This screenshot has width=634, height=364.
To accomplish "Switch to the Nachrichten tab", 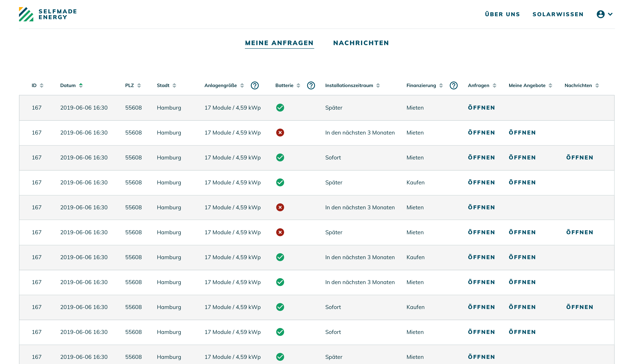I will (x=361, y=43).
